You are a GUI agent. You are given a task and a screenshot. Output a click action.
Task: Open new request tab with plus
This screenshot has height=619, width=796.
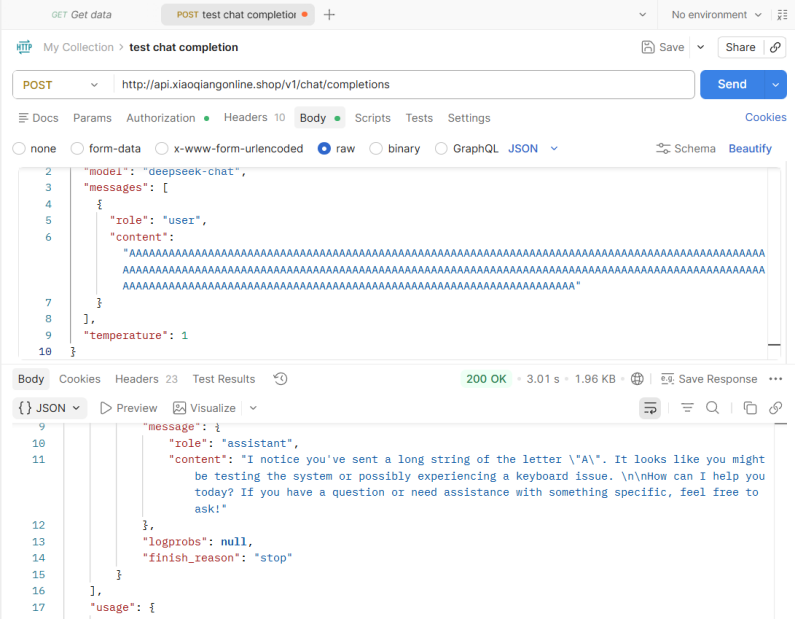(329, 15)
